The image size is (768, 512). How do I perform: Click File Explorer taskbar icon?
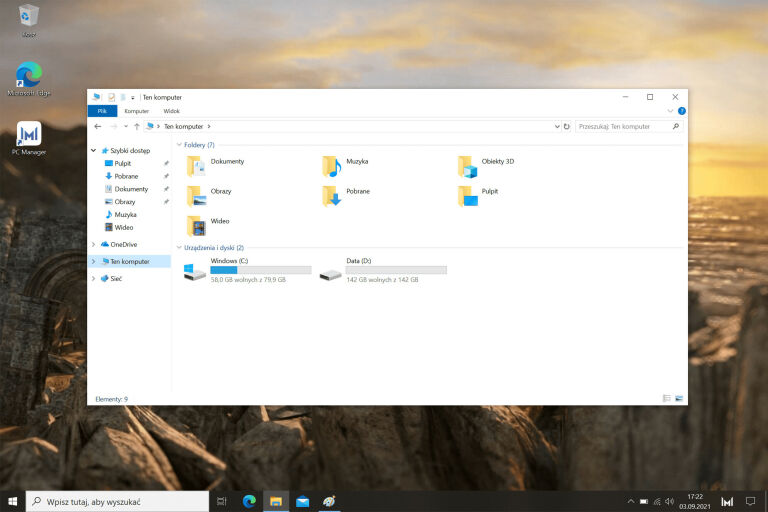tap(276, 501)
